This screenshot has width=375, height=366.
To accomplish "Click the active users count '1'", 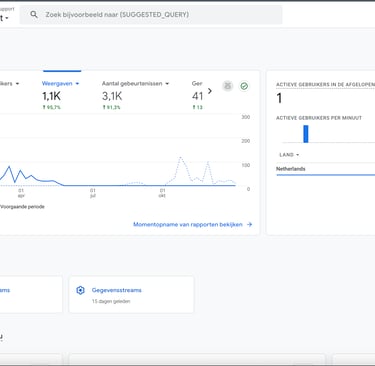I will [279, 98].
